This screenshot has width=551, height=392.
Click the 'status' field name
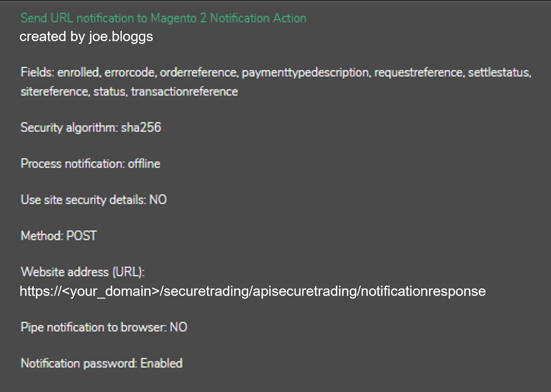tap(110, 92)
